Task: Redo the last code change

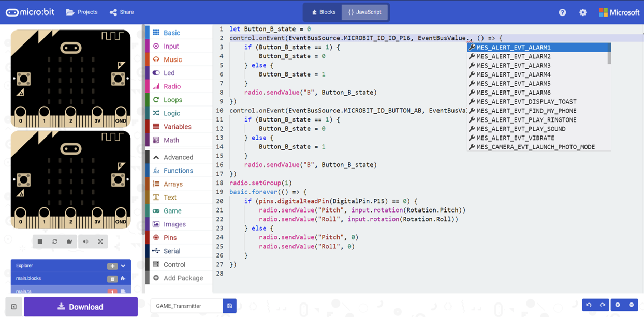Action: (x=602, y=305)
